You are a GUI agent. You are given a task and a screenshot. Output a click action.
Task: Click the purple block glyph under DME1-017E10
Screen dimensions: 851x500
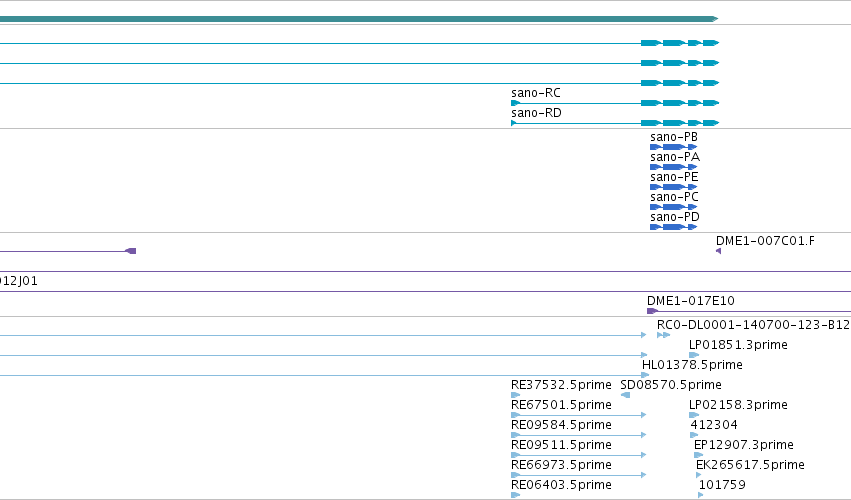pyautogui.click(x=652, y=311)
